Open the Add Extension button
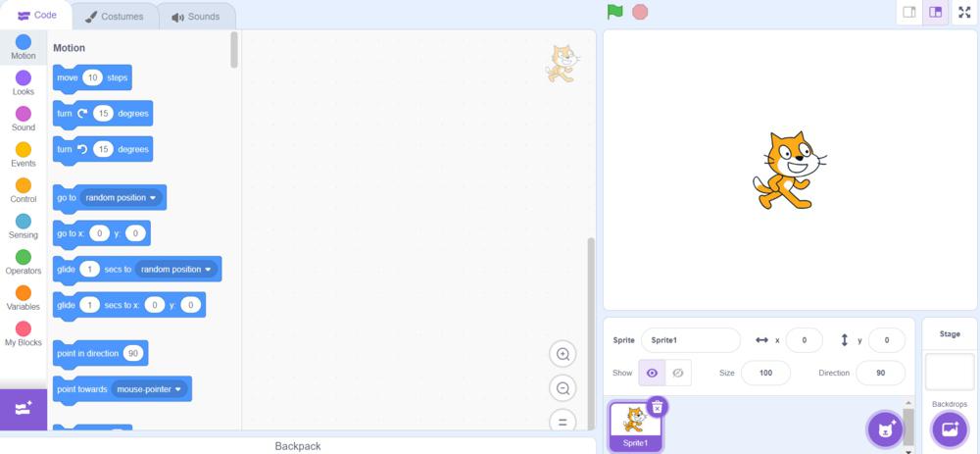 [x=24, y=409]
